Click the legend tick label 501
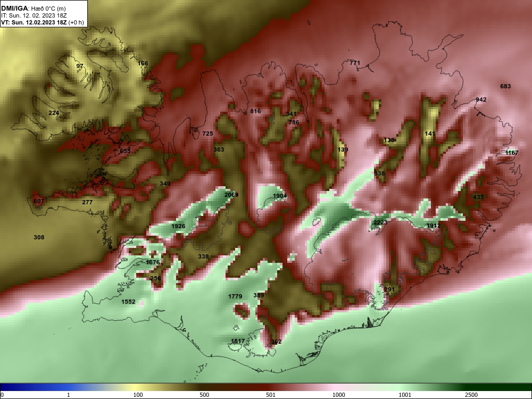 271,395
